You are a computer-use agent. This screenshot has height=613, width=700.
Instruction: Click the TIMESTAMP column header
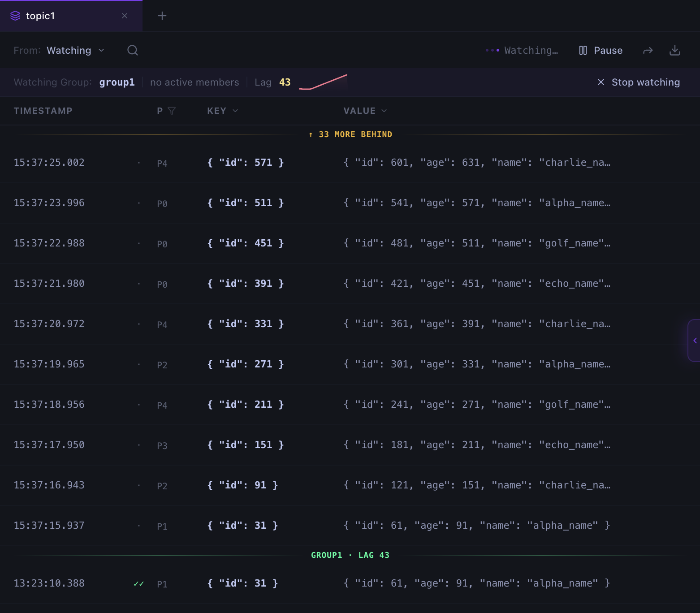click(43, 111)
